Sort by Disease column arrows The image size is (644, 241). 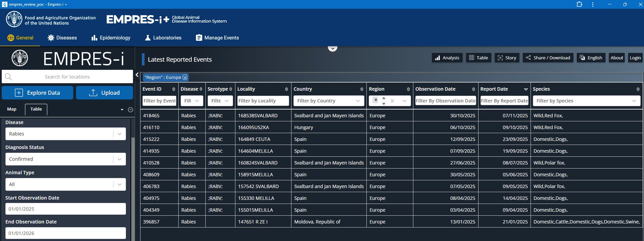201,89
